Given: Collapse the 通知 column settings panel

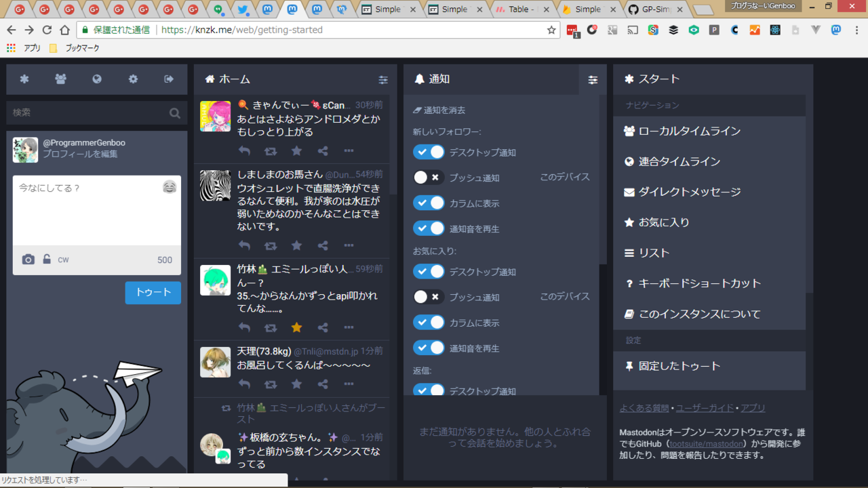Looking at the screenshot, I should 593,79.
